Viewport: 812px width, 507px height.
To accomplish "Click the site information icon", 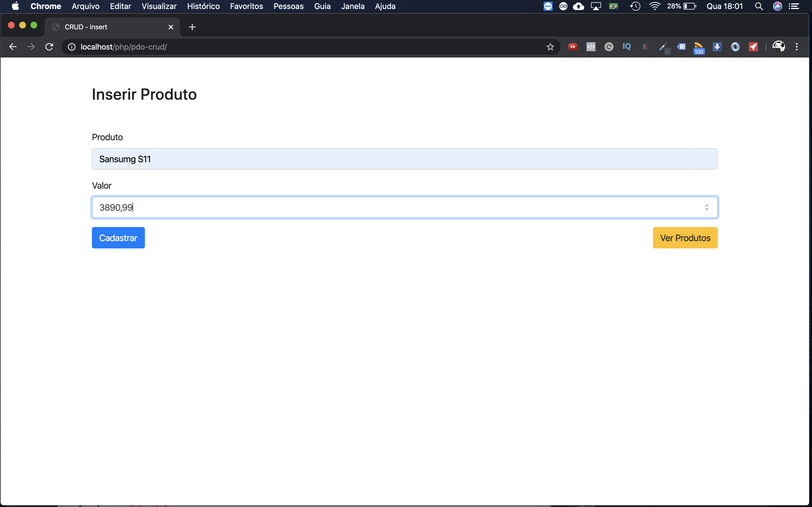I will click(71, 47).
